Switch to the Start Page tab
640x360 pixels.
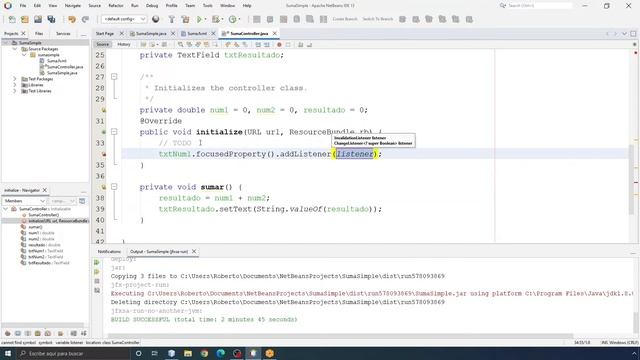point(105,33)
